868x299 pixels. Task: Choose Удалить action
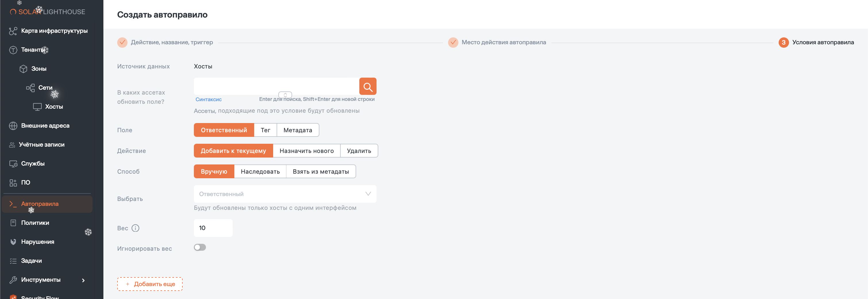tap(359, 151)
